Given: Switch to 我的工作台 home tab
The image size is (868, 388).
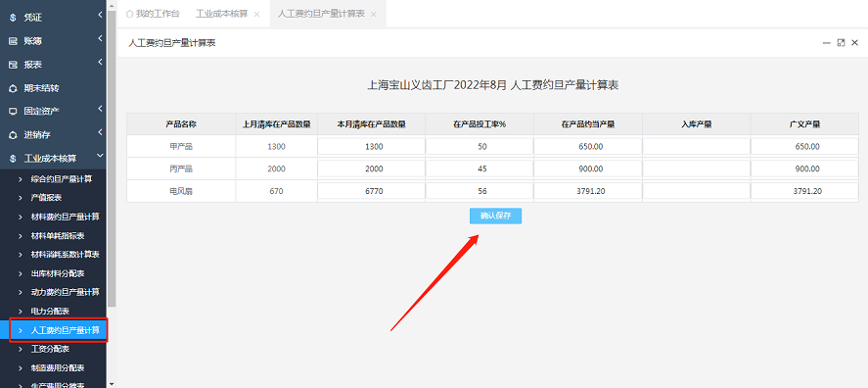Looking at the screenshot, I should [153, 14].
